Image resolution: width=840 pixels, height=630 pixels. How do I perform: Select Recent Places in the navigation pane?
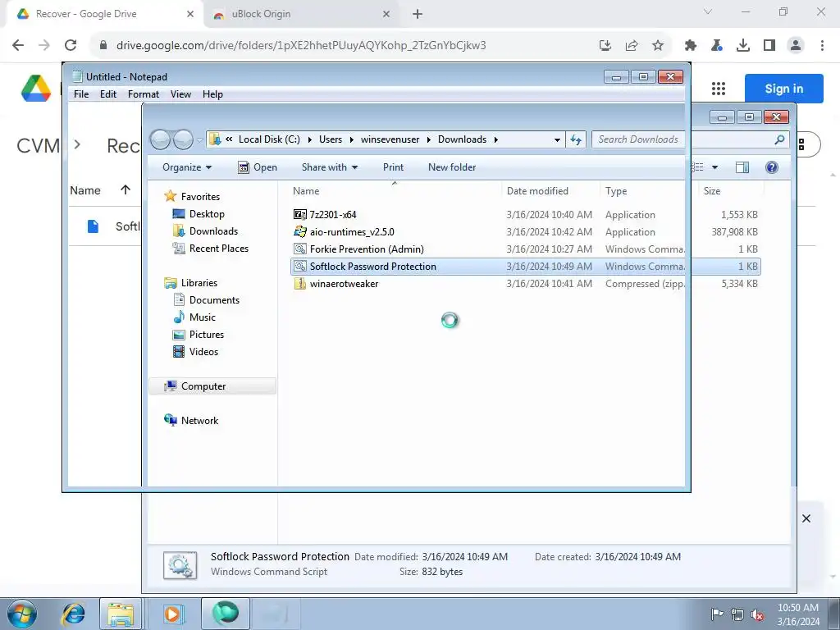(x=218, y=248)
